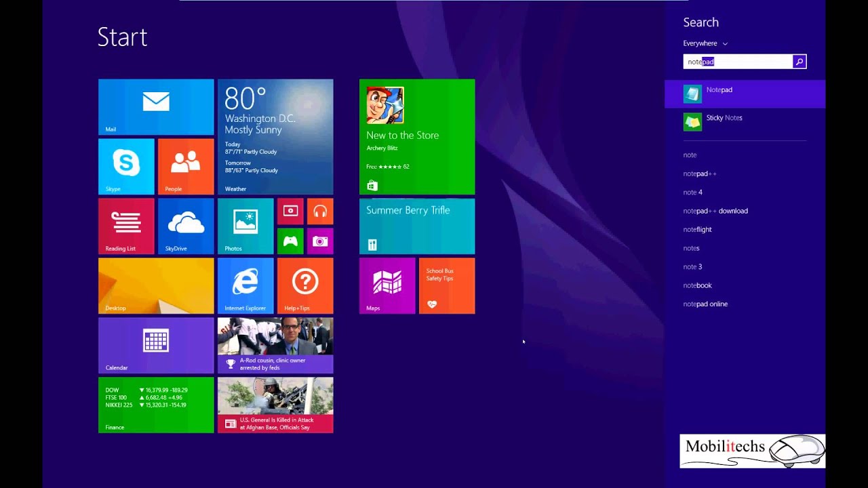The height and width of the screenshot is (488, 868).
Task: Select the 'note 4' search suggestion
Action: coord(692,192)
